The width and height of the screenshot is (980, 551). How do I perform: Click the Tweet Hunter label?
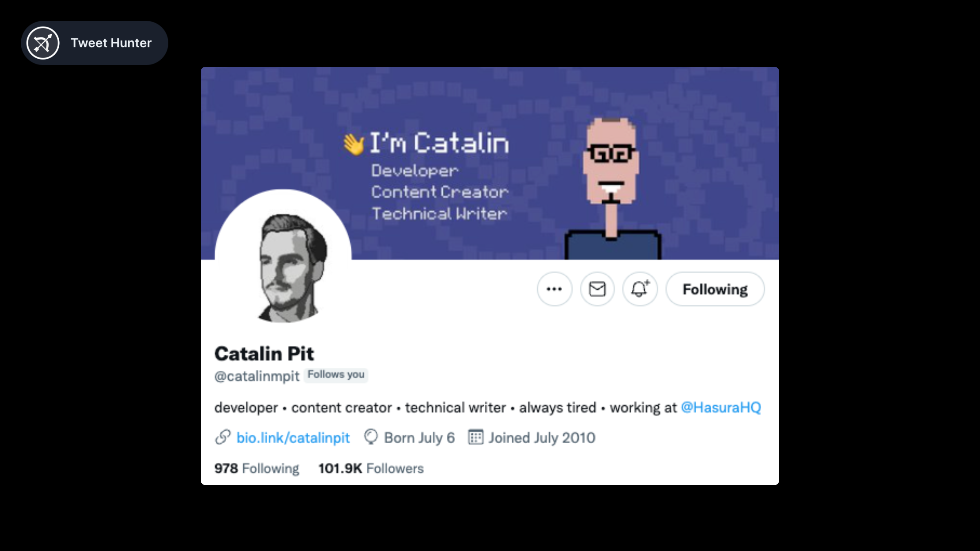click(x=111, y=43)
